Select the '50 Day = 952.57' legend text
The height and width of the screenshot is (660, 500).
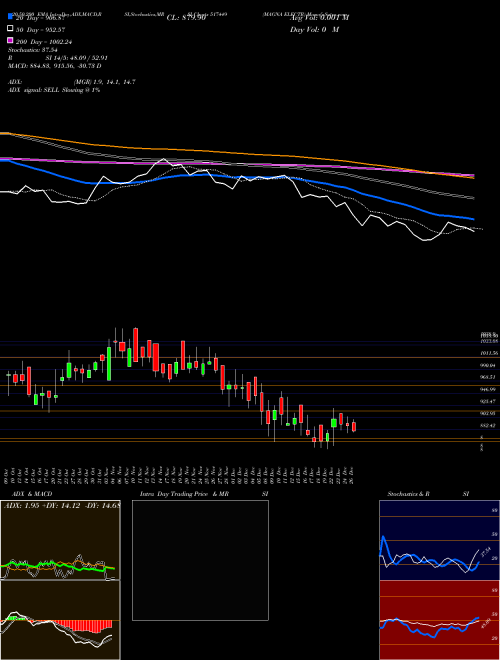point(40,29)
